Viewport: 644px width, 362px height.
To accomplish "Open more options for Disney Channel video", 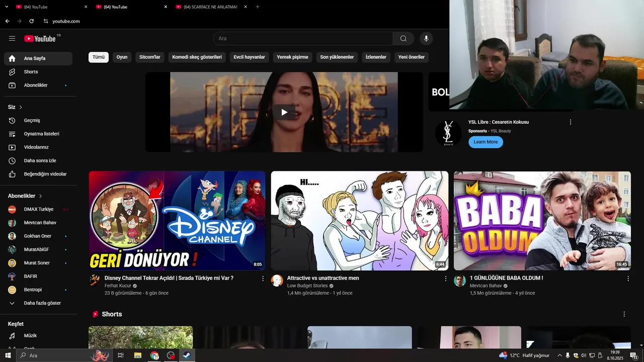I will click(262, 279).
